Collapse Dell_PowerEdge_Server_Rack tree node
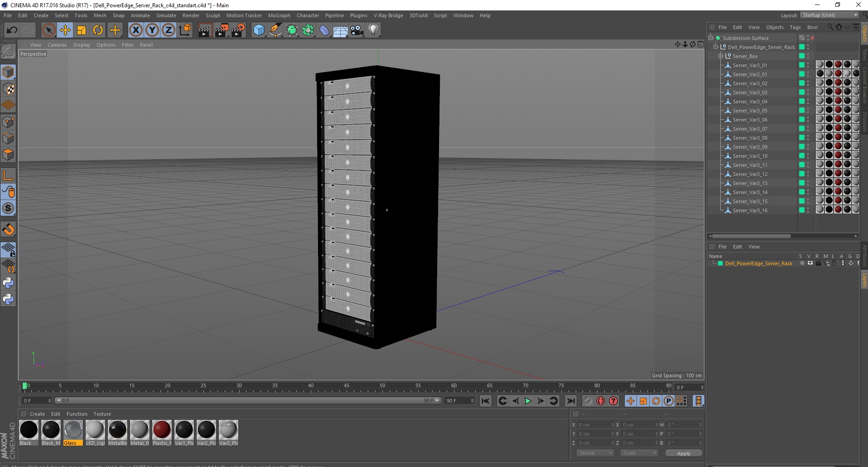This screenshot has height=467, width=868. [716, 47]
